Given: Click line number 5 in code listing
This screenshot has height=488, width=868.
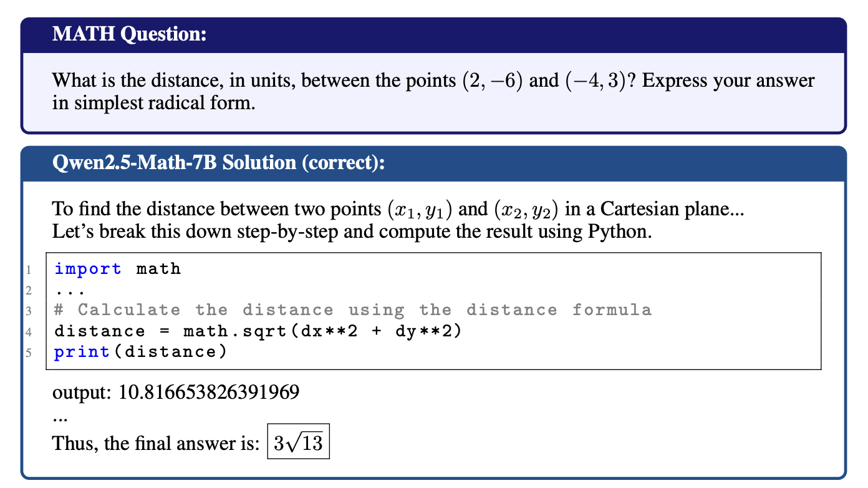Looking at the screenshot, I should tap(29, 353).
